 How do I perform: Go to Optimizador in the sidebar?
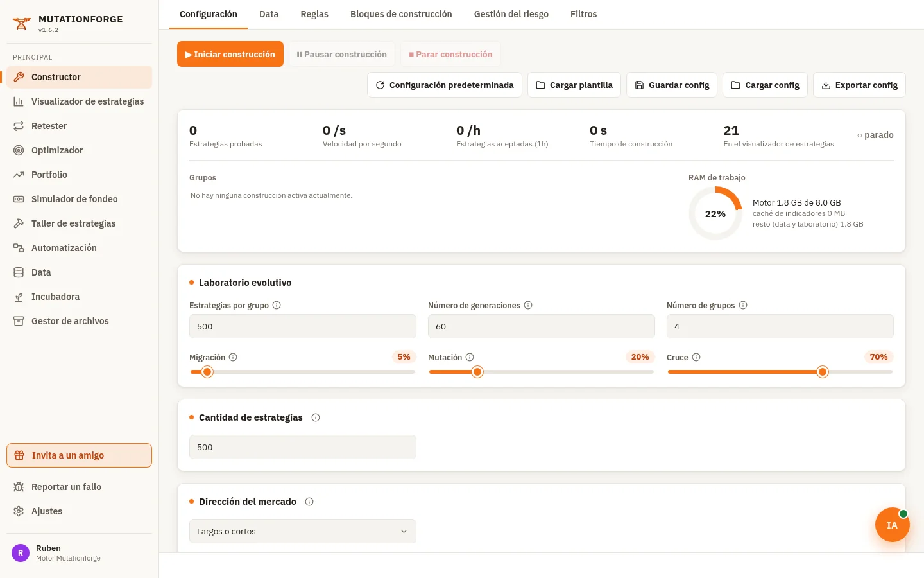click(79, 150)
